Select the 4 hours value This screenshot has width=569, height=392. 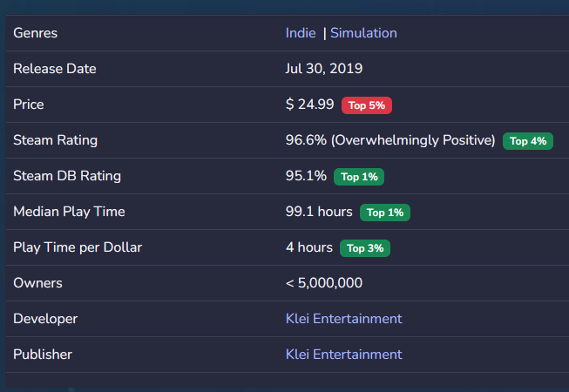[x=309, y=247]
